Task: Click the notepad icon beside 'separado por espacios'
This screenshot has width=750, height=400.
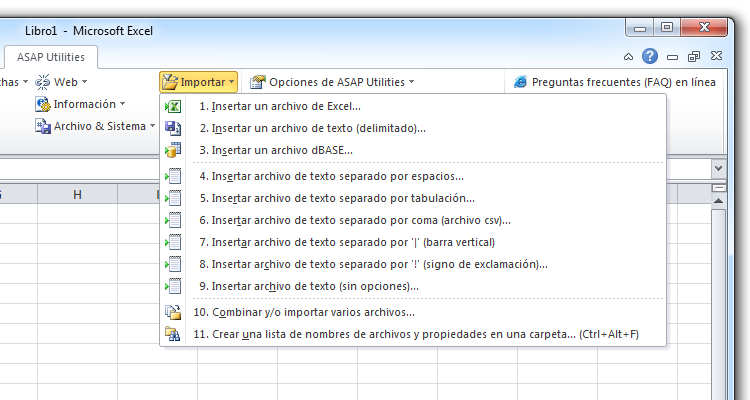Action: tap(173, 176)
